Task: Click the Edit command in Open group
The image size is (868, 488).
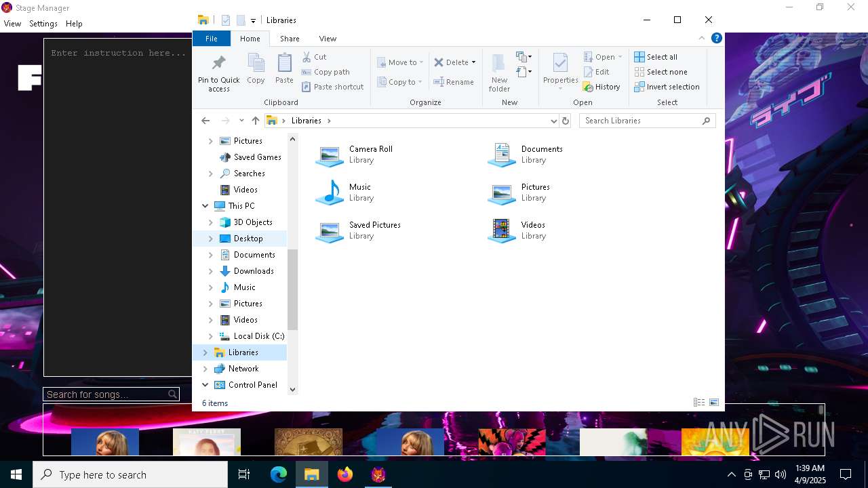Action: (596, 72)
